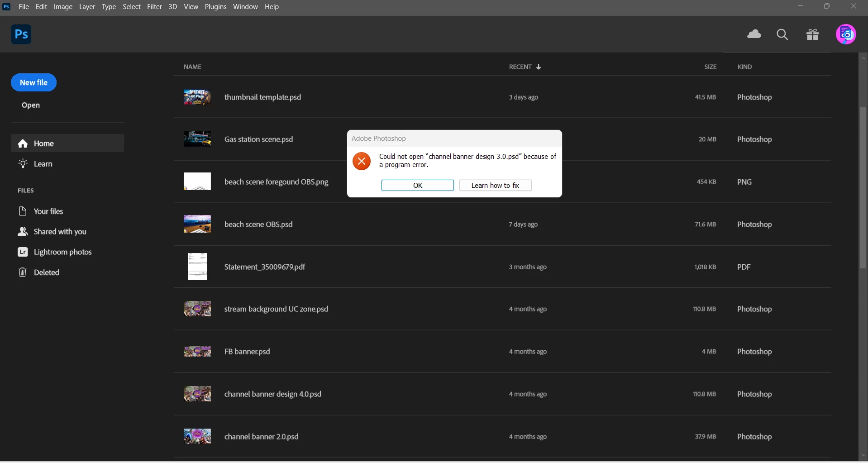Open stream background UC zone.psd thumbnail
This screenshot has height=463, width=868.
coord(197,309)
